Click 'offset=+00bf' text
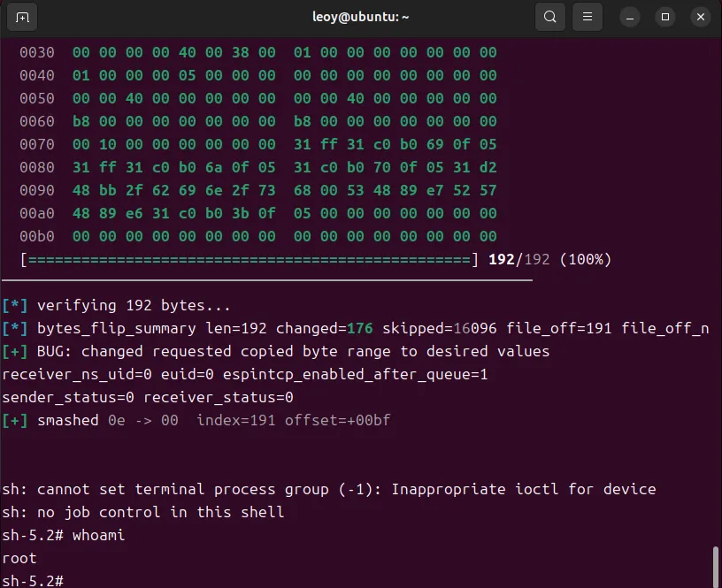722x588 pixels. (337, 421)
